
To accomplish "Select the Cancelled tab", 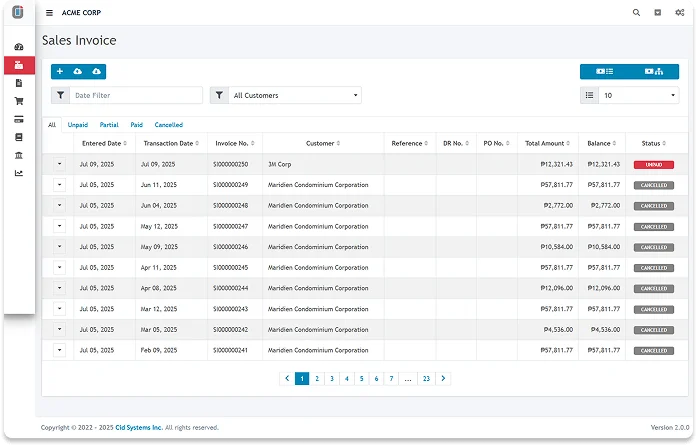I will [x=168, y=125].
